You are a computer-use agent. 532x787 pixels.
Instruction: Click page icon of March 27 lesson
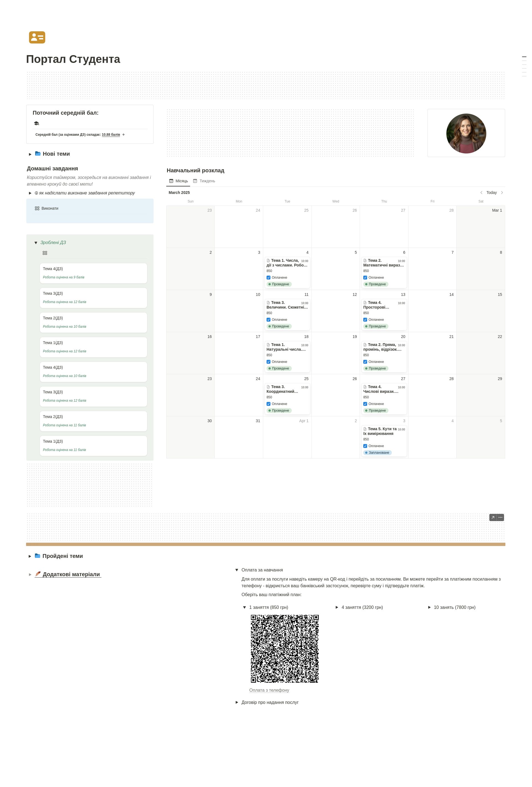tap(365, 387)
